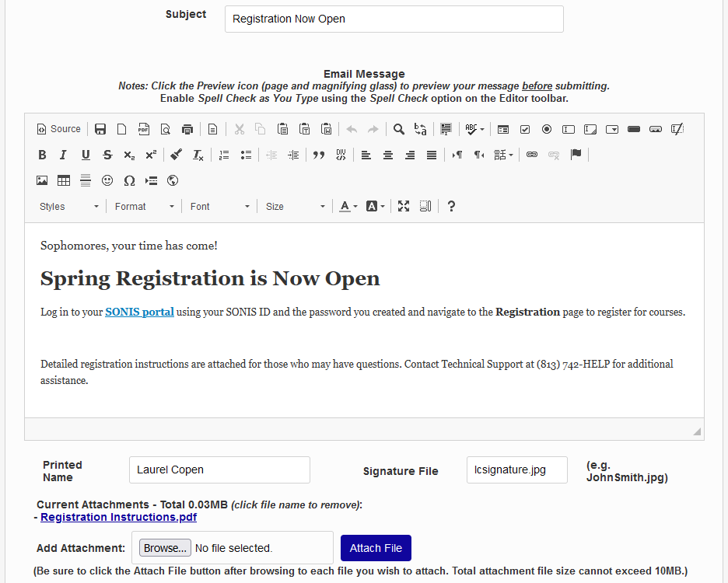
Task: Click the editor Maximize icon
Action: point(403,206)
